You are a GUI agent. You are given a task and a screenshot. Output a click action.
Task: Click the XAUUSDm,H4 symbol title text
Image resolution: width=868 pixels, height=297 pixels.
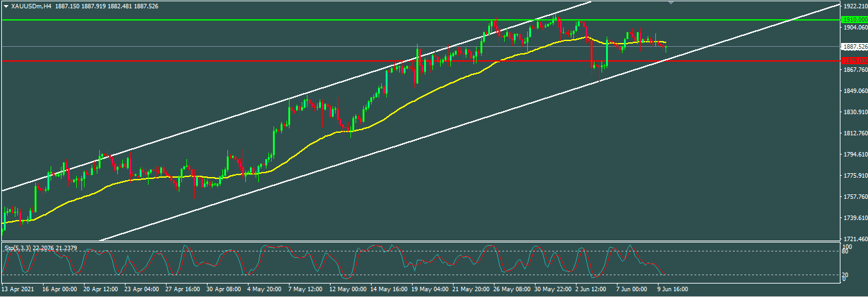point(31,6)
